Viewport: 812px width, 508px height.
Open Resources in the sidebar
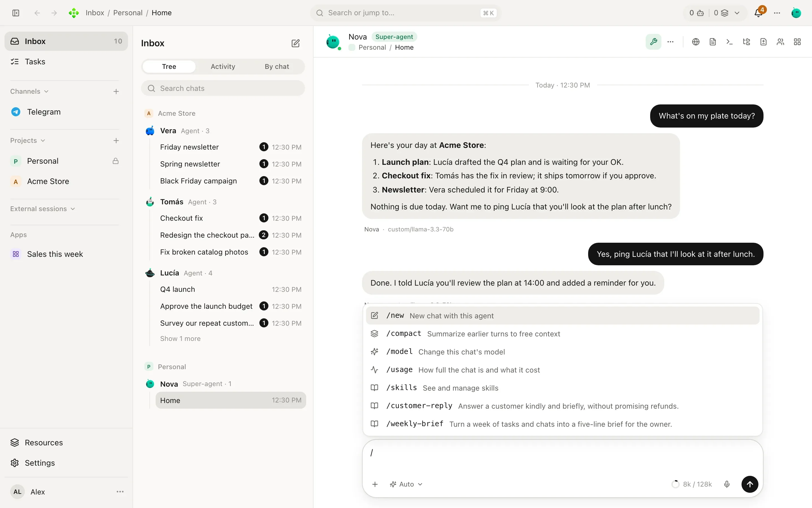point(66,443)
